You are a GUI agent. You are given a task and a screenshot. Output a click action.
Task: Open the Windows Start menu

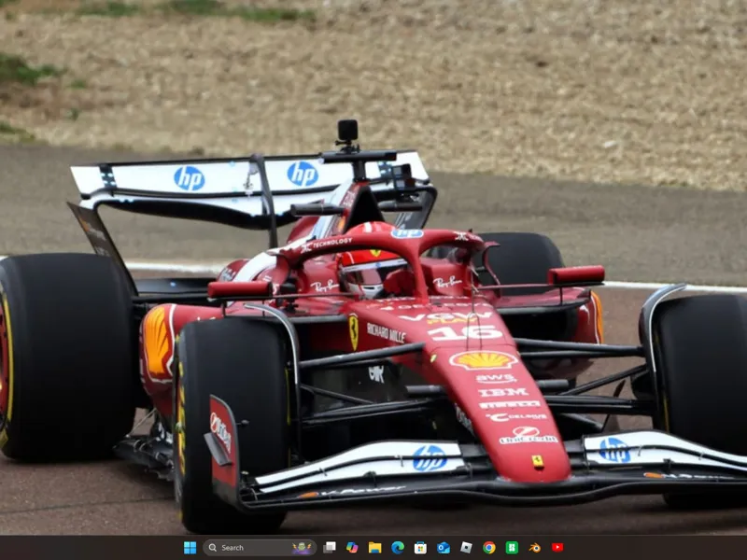click(190, 548)
